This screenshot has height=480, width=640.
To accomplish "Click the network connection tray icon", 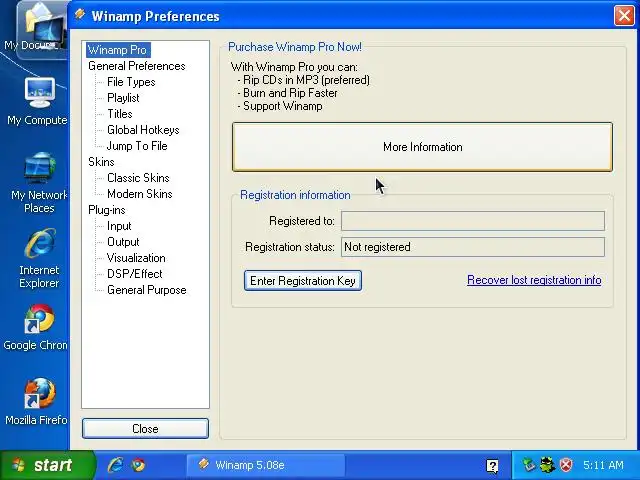I will tap(529, 465).
